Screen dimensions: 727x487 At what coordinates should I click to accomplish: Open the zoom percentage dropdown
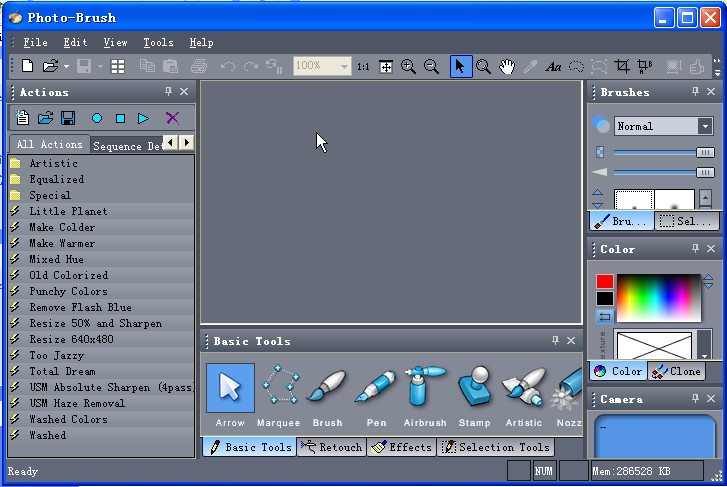(x=344, y=66)
